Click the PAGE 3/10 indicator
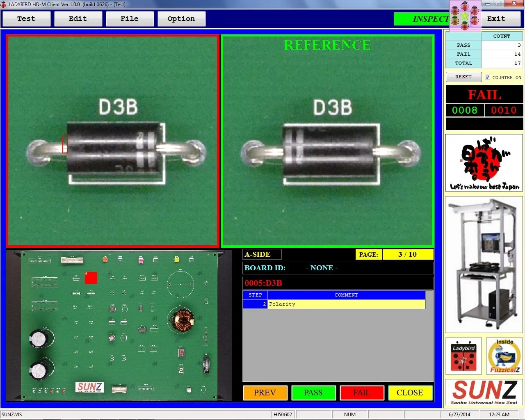Image resolution: width=525 pixels, height=420 pixels. [x=408, y=254]
